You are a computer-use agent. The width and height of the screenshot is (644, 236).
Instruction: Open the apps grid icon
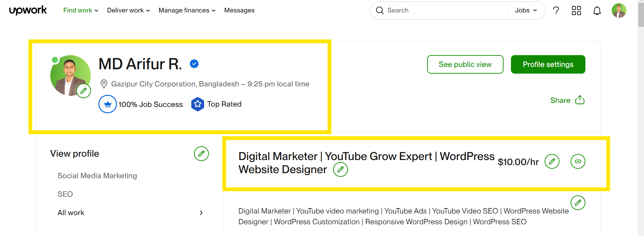[x=576, y=10]
